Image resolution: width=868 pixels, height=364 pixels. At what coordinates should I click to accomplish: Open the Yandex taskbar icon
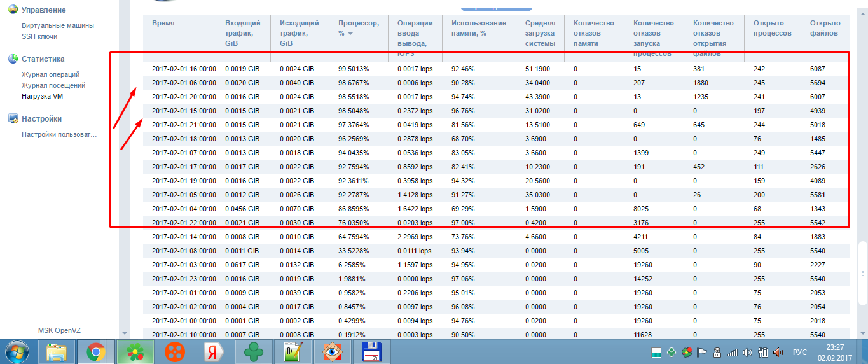[214, 352]
